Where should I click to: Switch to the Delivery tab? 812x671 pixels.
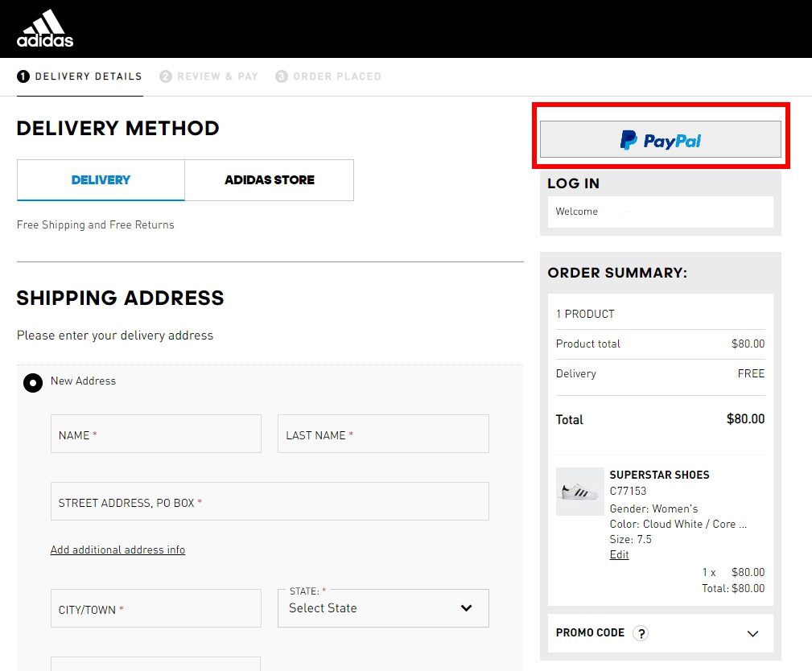click(x=101, y=180)
